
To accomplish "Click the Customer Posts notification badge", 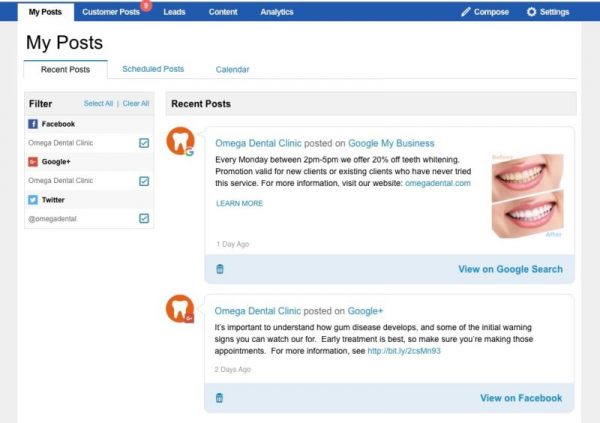I will click(x=146, y=5).
